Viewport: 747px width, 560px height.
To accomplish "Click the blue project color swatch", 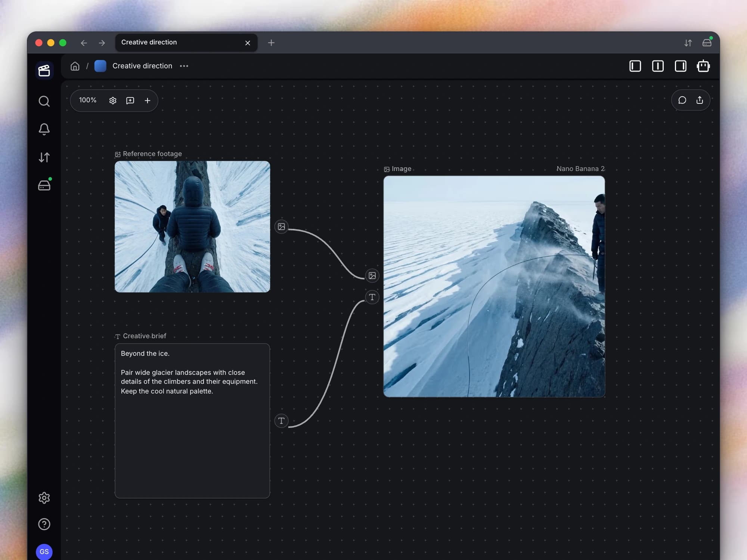I will point(100,66).
